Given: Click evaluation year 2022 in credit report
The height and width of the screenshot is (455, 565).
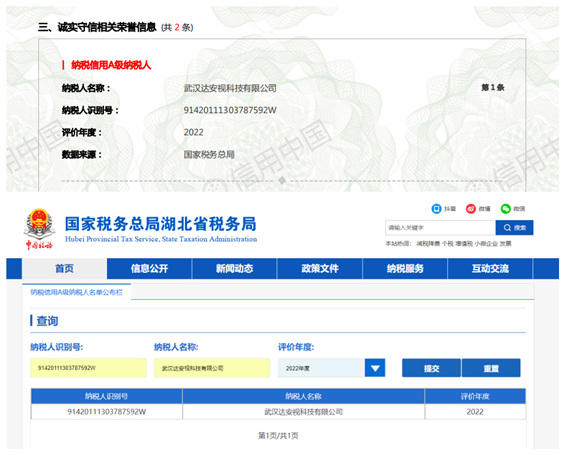Looking at the screenshot, I should [x=193, y=132].
